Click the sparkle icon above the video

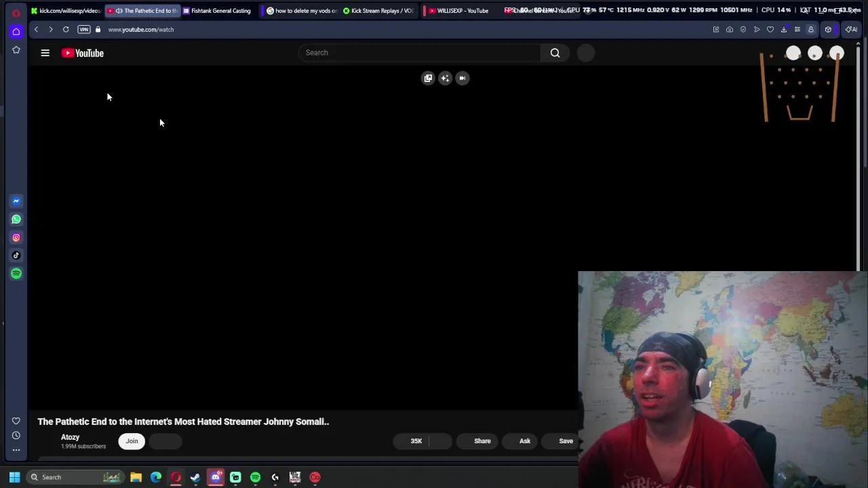coord(445,78)
